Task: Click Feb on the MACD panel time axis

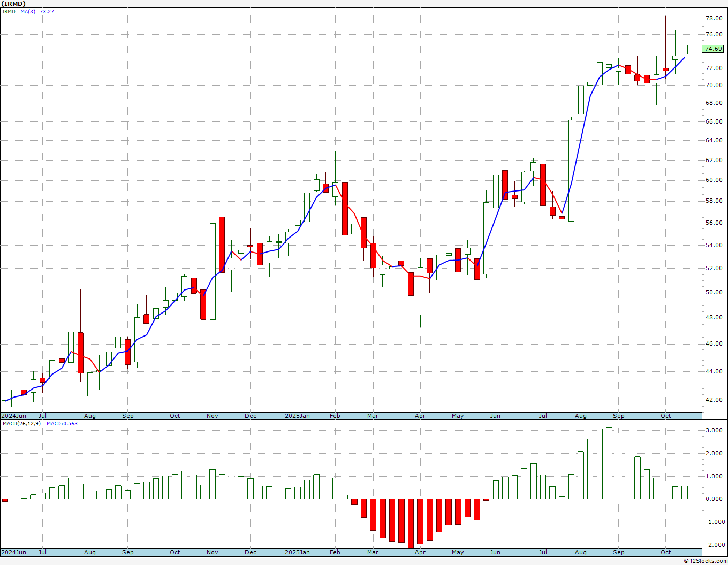Action: click(335, 552)
